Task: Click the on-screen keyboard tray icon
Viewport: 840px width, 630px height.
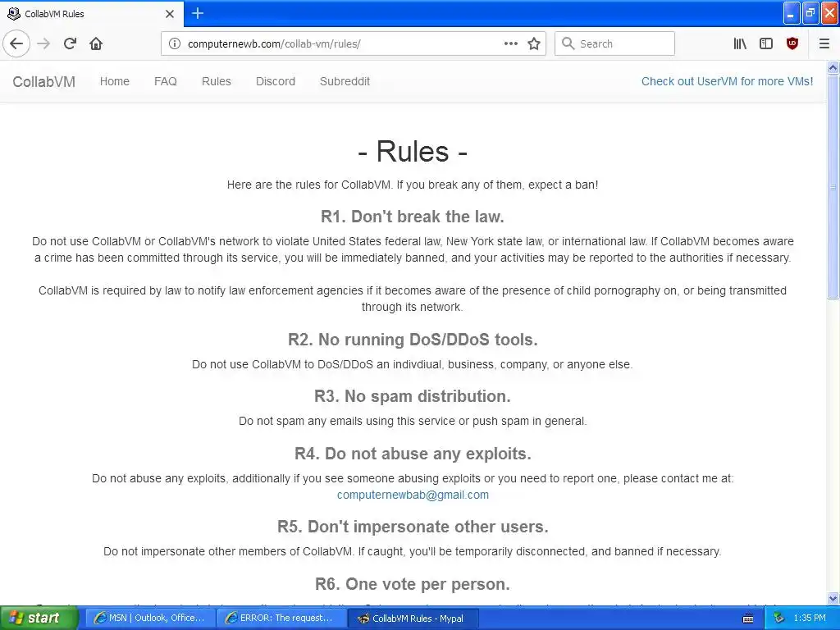Action: 748,619
